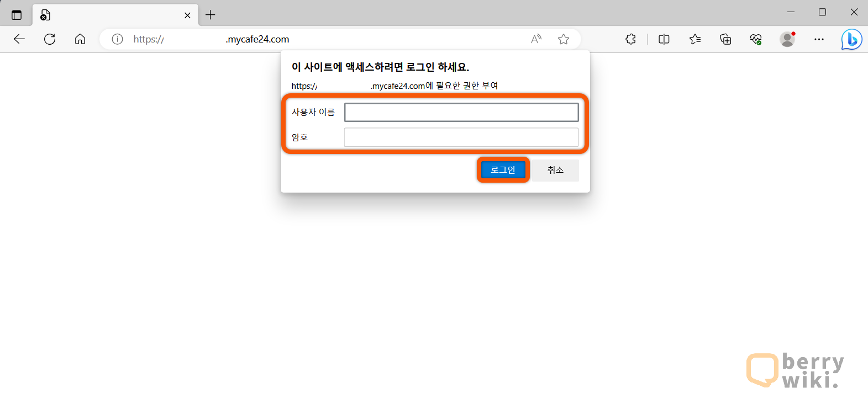Open the tab actions menu

coord(17,15)
